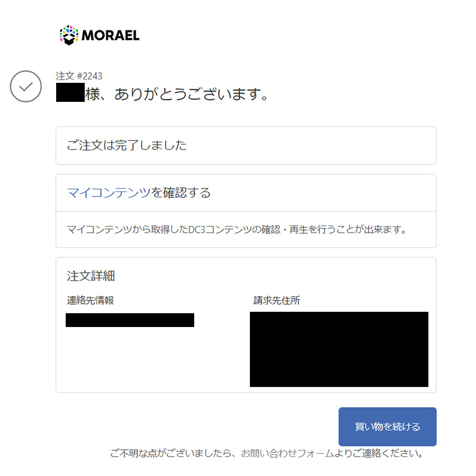Click the DC3 content description text
The image size is (476, 476).
(x=237, y=230)
